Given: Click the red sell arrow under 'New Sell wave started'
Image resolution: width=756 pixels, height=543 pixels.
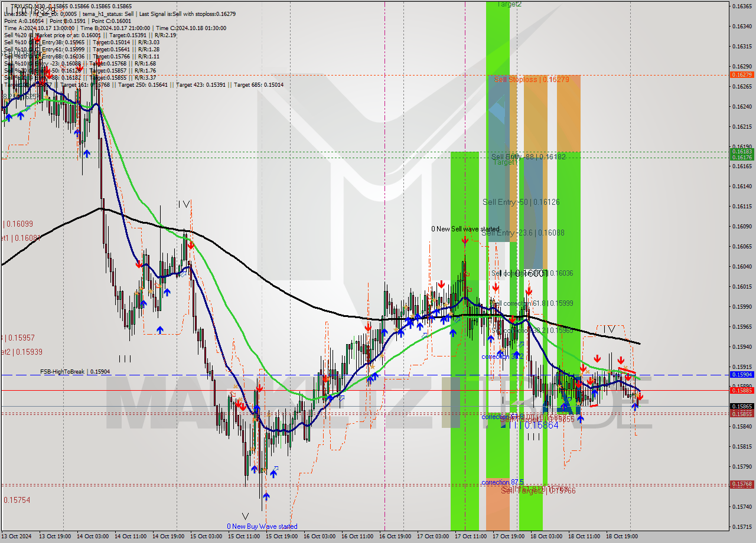Looking at the screenshot, I should point(465,240).
